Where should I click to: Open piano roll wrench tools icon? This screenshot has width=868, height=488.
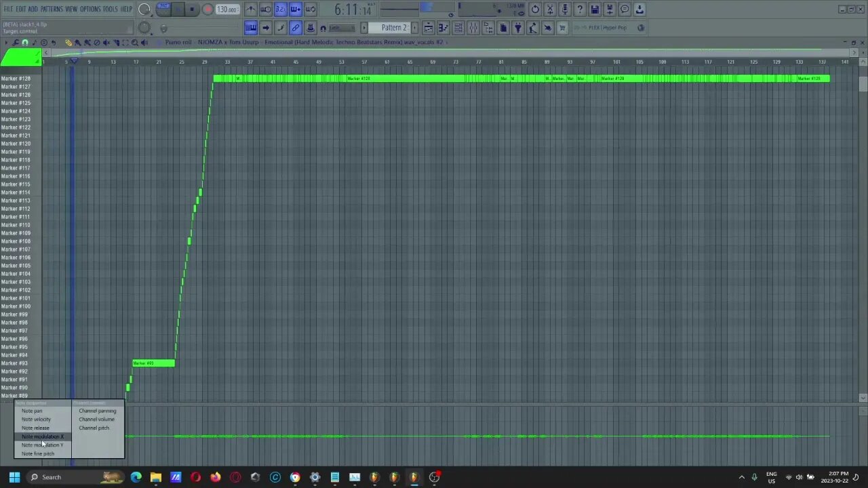(x=15, y=43)
